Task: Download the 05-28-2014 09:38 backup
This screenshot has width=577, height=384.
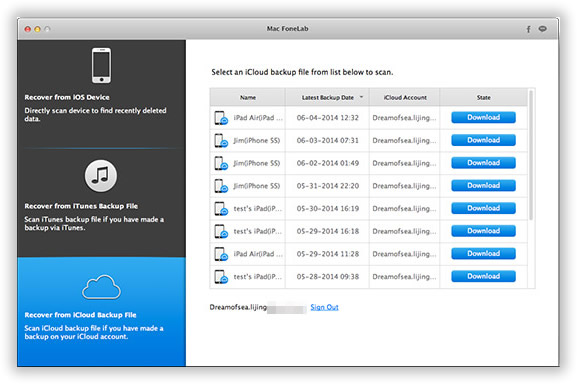Action: tap(484, 276)
